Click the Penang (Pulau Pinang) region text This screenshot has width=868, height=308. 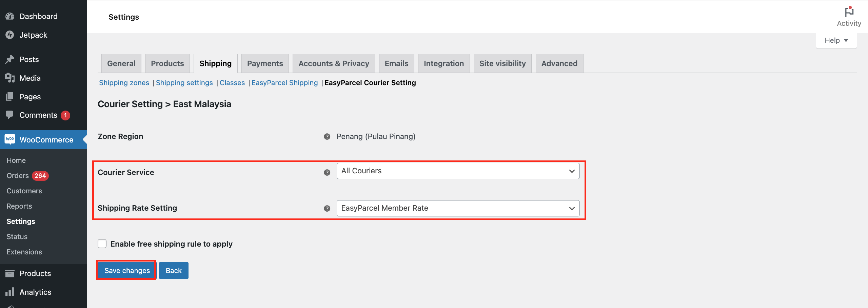tap(376, 136)
